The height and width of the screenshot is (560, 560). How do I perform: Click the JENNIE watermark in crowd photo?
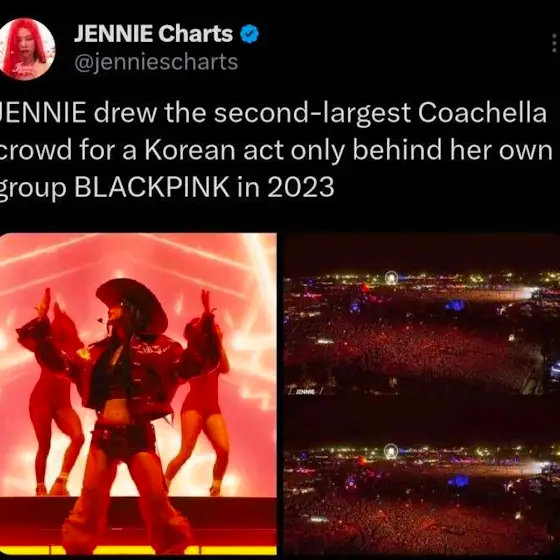click(306, 392)
